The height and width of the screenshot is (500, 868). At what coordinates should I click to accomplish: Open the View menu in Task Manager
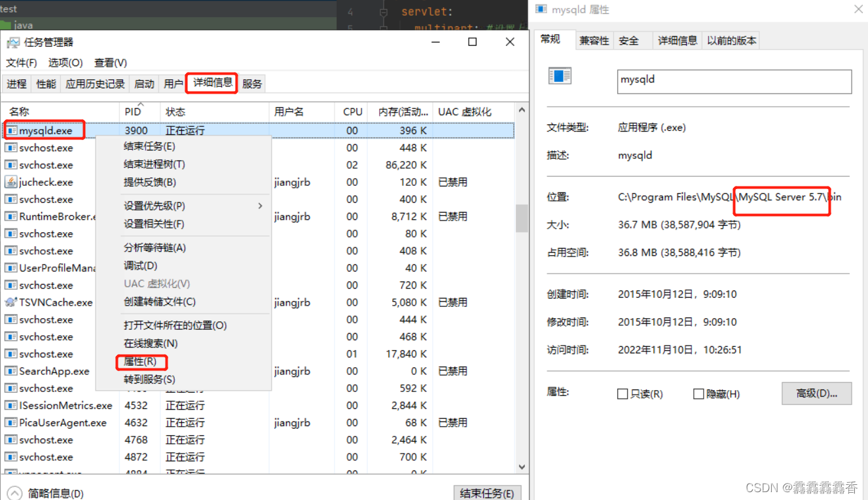tap(111, 63)
